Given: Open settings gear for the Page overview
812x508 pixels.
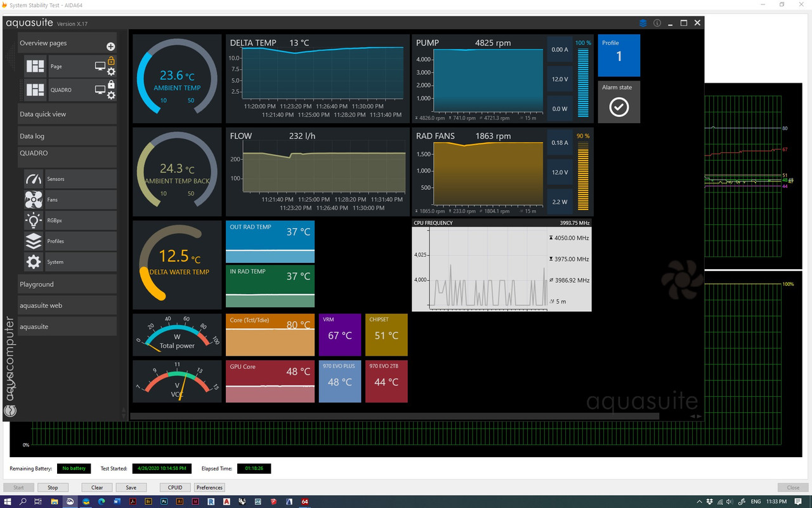Looking at the screenshot, I should point(111,72).
